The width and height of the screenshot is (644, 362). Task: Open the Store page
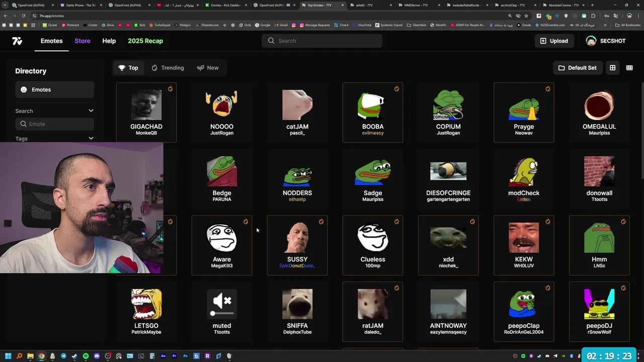83,41
